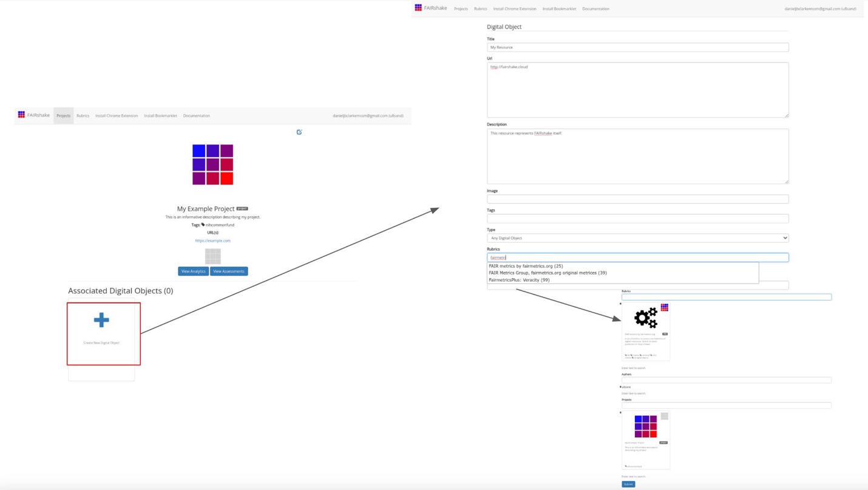
Task: Click the nihcommonfund tag on the project page
Action: click(x=220, y=225)
